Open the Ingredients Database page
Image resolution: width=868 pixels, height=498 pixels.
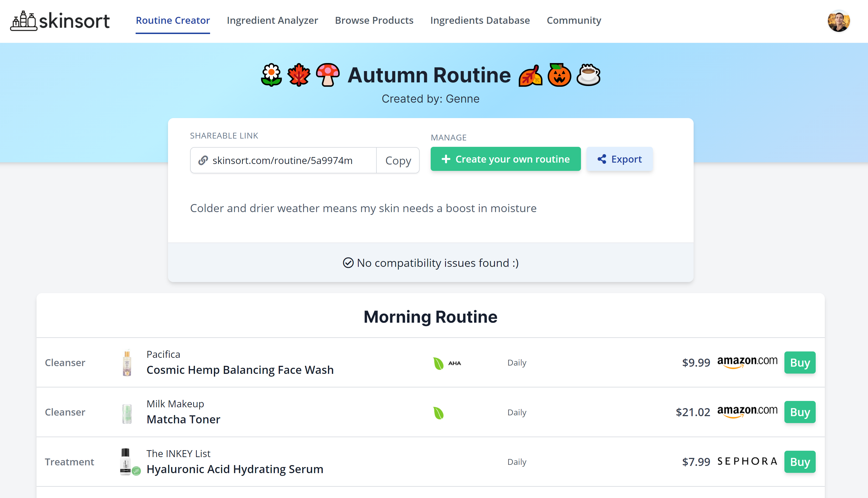click(x=480, y=20)
